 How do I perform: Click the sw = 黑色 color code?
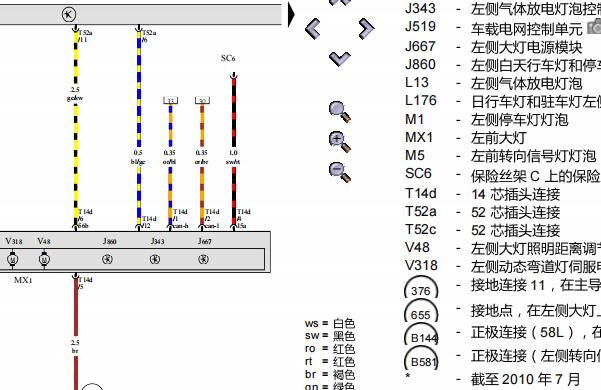pyautogui.click(x=330, y=336)
